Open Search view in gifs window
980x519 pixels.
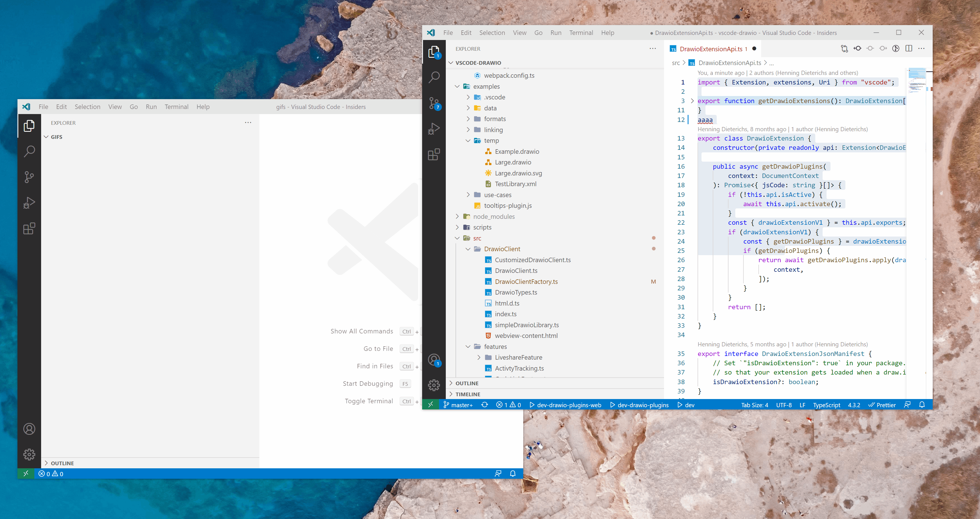point(29,152)
